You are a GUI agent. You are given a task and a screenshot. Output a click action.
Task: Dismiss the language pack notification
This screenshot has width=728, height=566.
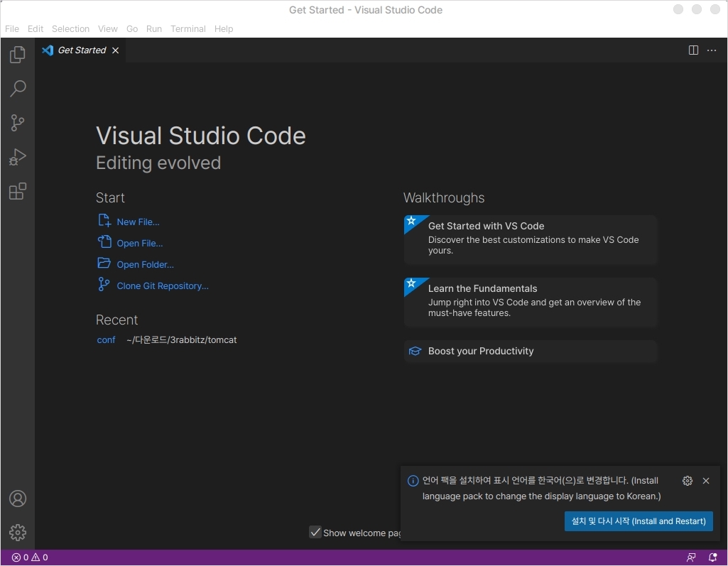[706, 481]
